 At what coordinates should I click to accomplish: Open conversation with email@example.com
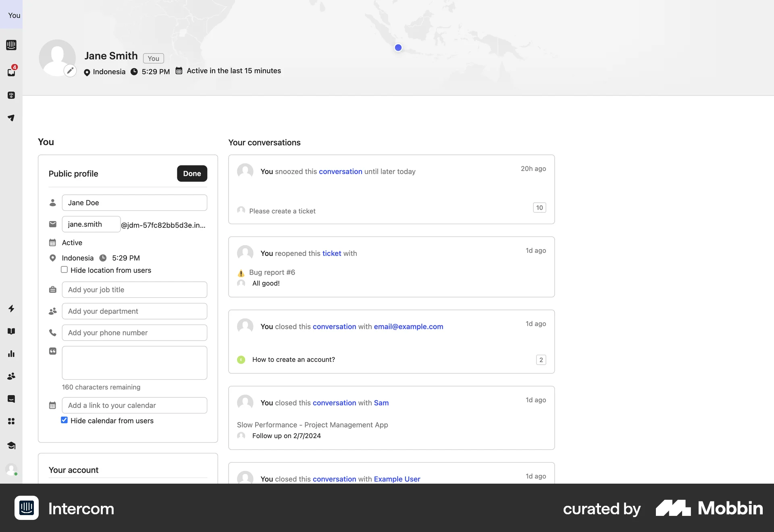pos(408,326)
